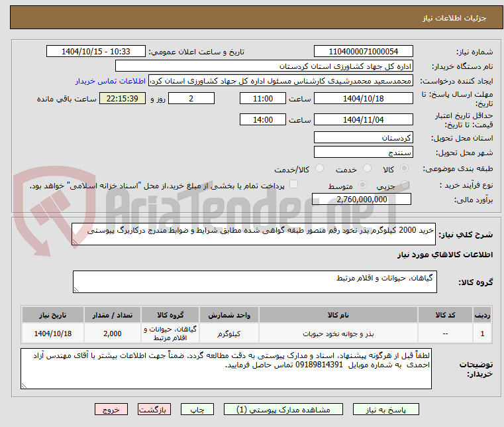The height and width of the screenshot is (427, 504).
Task: Click the page title جزئیات اطلاعات نیاز
Action: [454, 18]
